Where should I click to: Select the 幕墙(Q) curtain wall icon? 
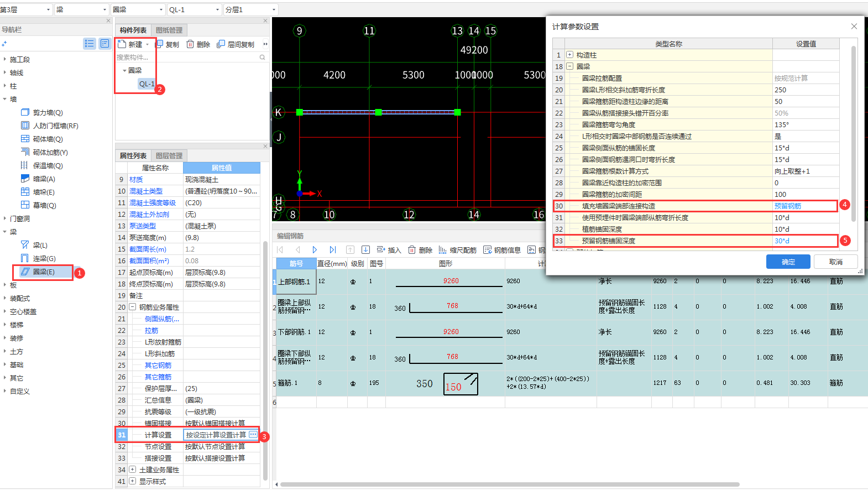[25, 205]
